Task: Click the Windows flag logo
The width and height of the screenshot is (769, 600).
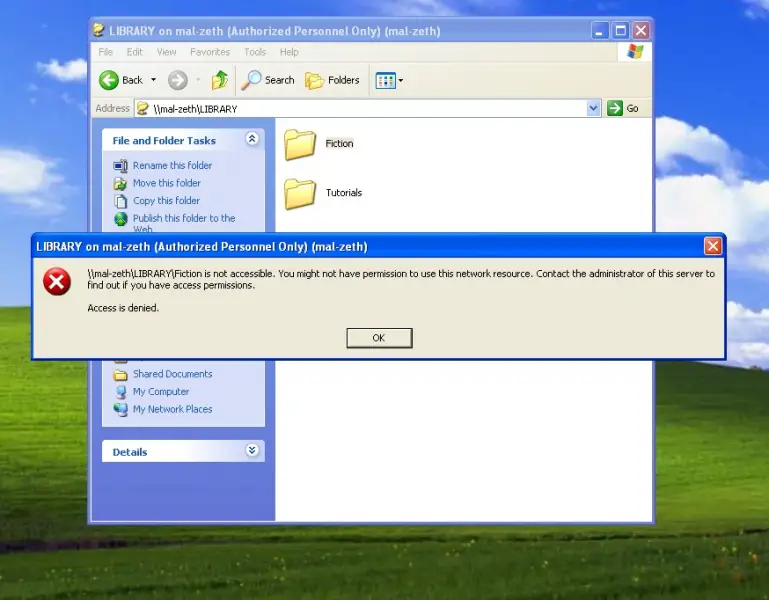Action: pyautogui.click(x=635, y=52)
